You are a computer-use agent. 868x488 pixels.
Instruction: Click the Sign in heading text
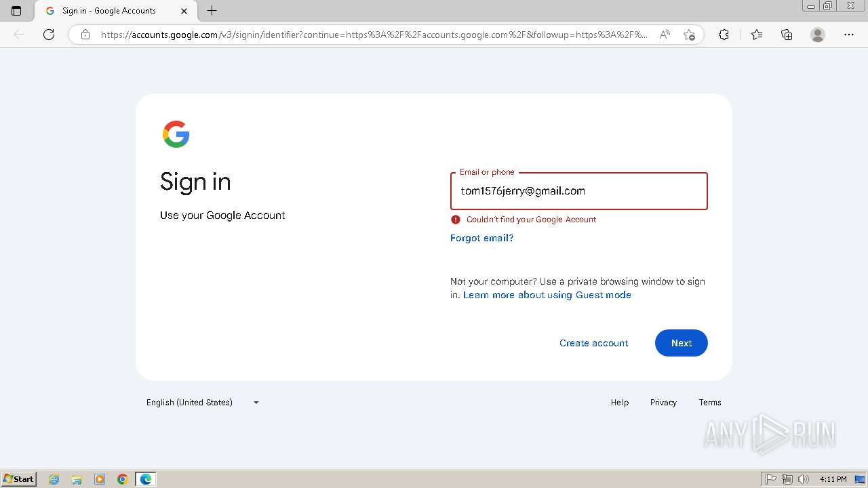195,182
